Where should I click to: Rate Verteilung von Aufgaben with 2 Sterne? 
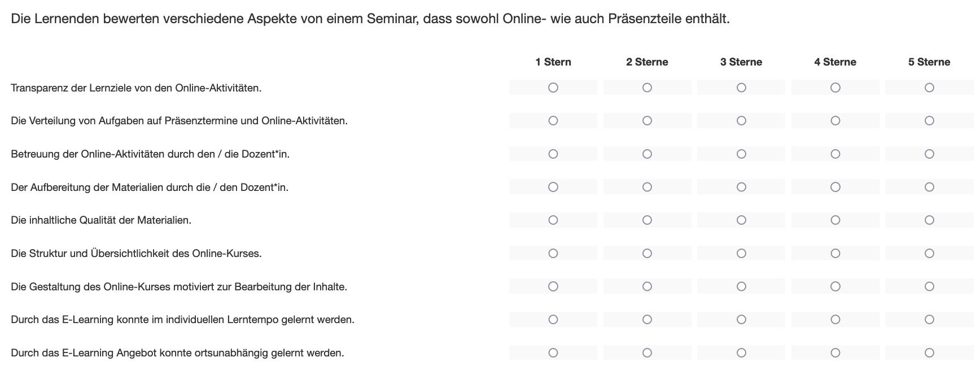click(x=647, y=121)
